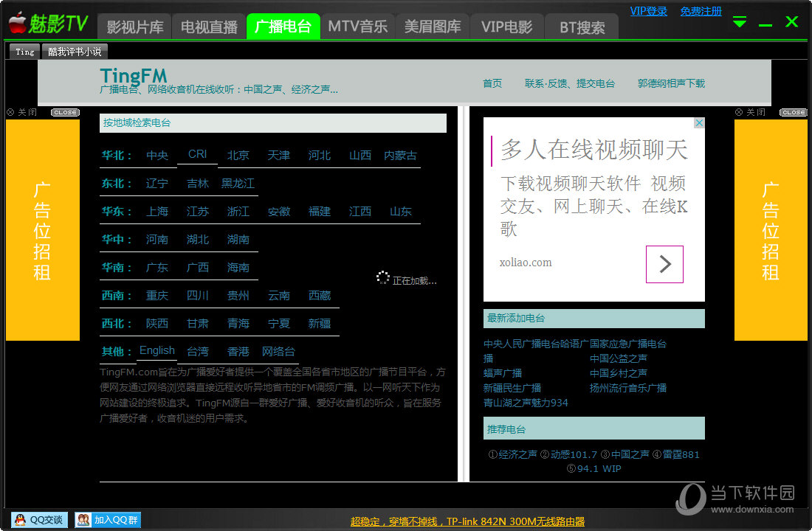Open 网络台 stations list

pos(278,351)
